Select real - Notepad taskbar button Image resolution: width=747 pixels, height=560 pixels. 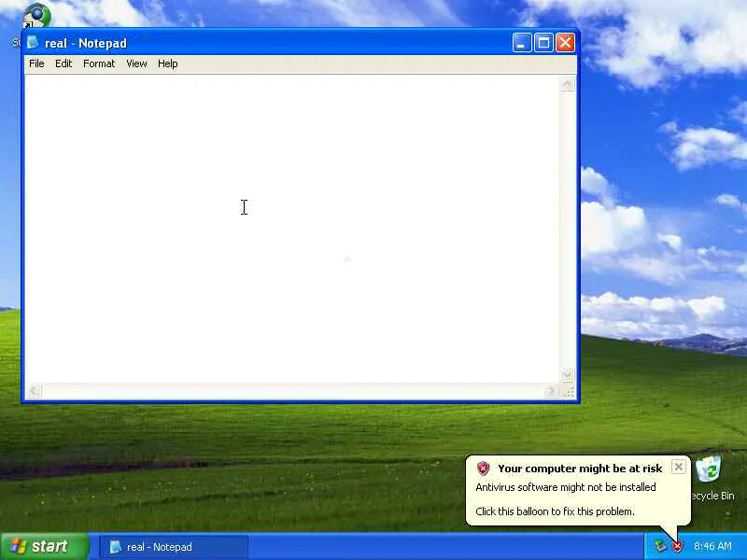coord(174,547)
